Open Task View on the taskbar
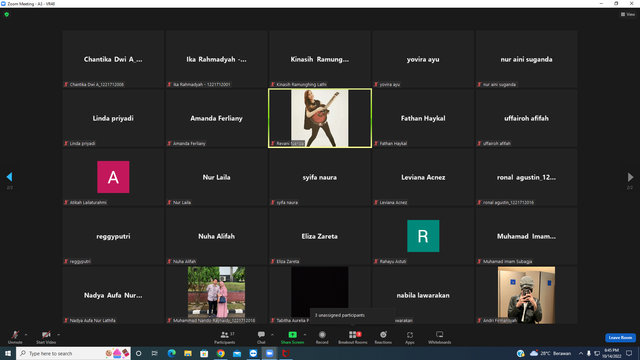The width and height of the screenshot is (640, 360). [155, 353]
